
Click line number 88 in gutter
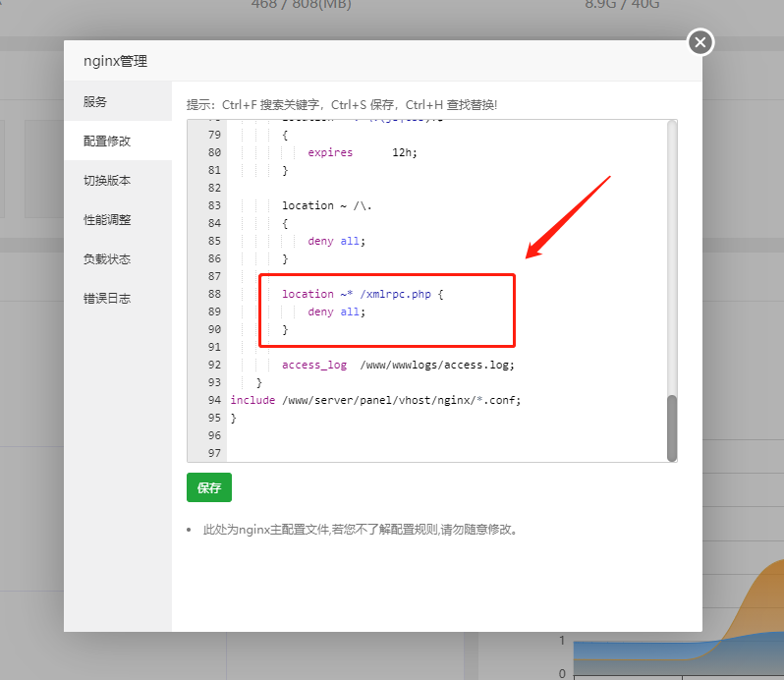[x=214, y=294]
